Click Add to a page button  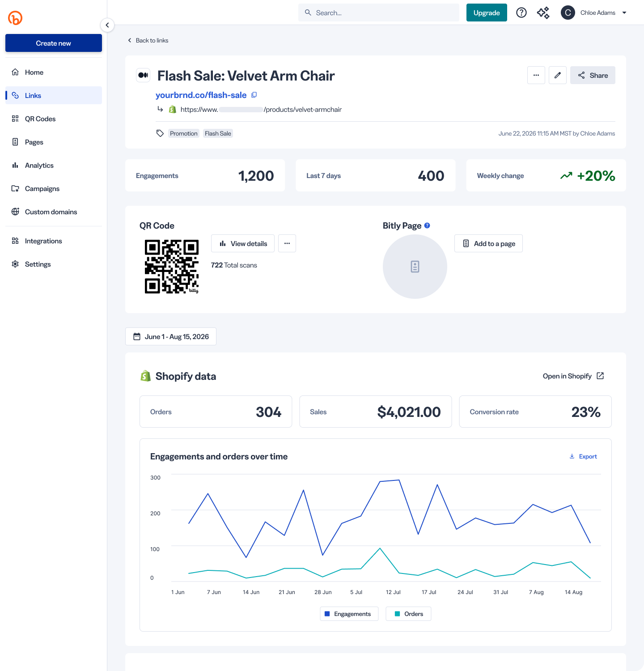(488, 243)
